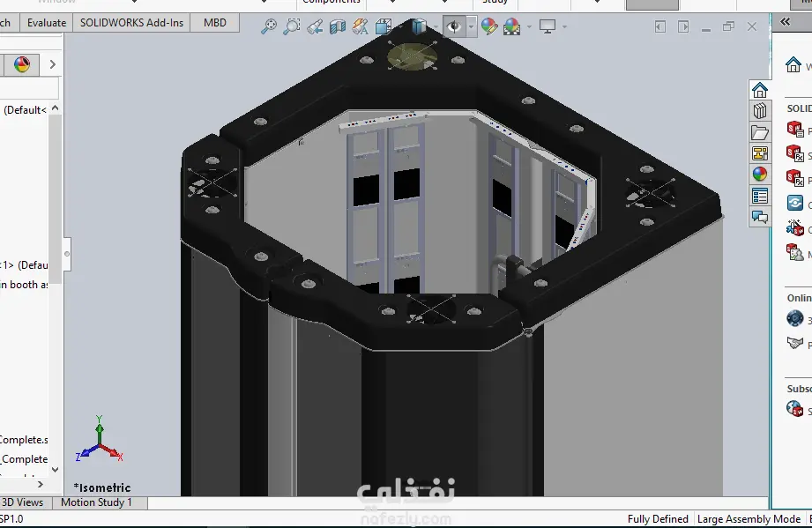812x528 pixels.
Task: Switch to the Evaluate tab
Action: point(47,23)
